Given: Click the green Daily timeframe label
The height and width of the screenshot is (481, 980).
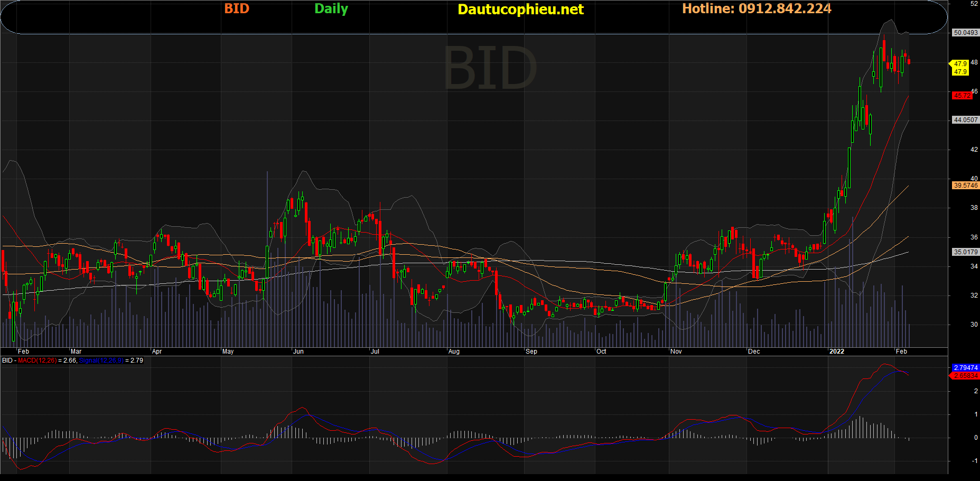Looking at the screenshot, I should [331, 9].
